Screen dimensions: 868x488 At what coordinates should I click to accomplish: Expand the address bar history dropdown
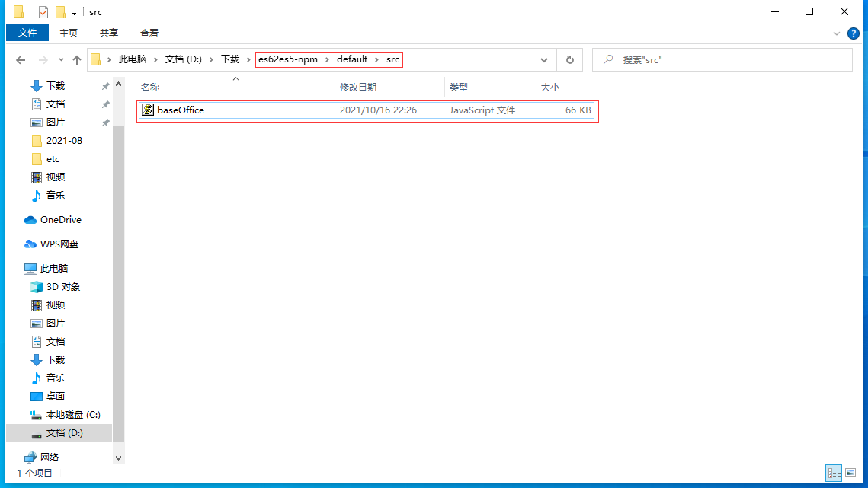pos(544,60)
